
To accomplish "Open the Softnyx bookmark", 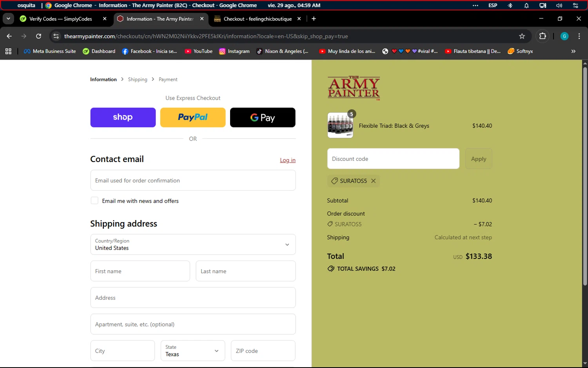I will tap(520, 51).
